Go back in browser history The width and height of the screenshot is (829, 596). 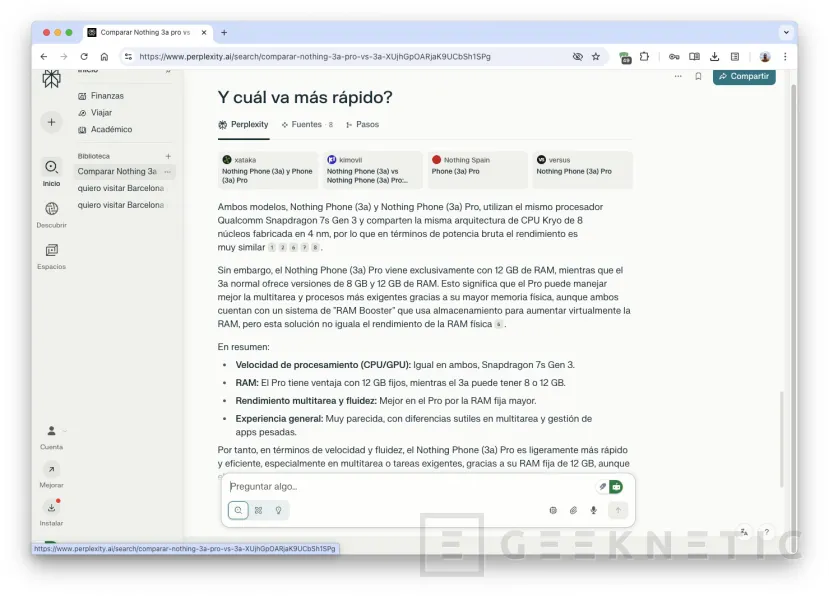click(44, 57)
